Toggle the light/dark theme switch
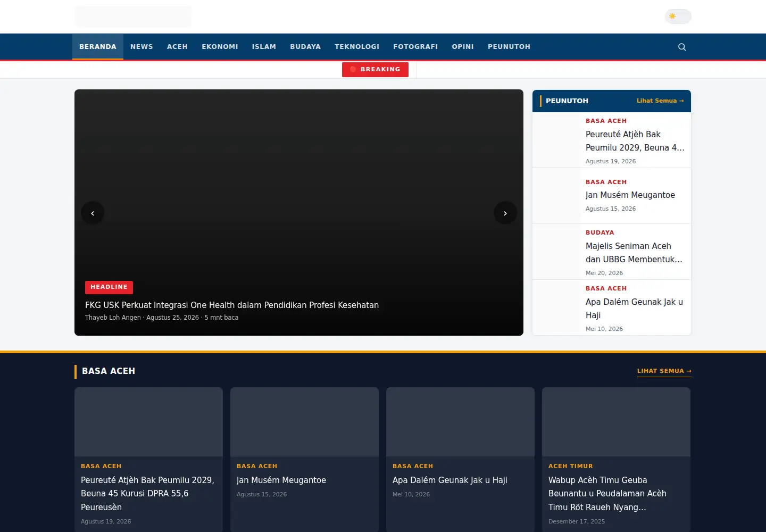 pos(678,16)
